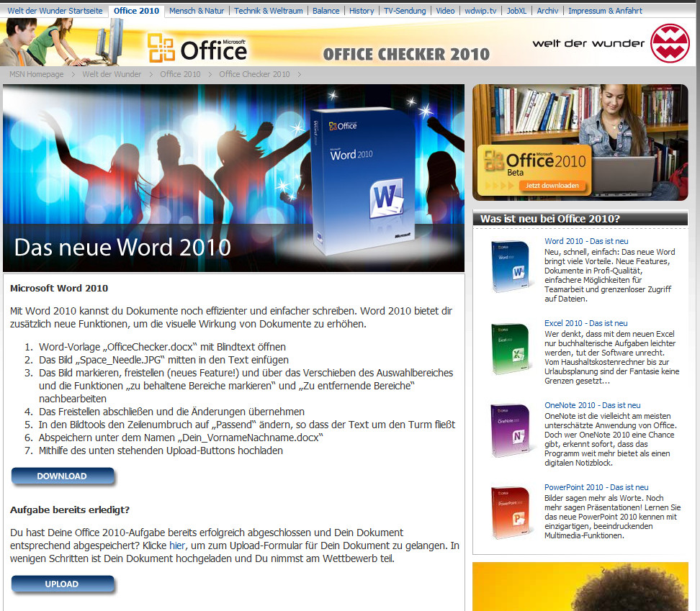Viewport: 700px width, 611px height.
Task: Open the Word 2010 box thumbnail in sidebar
Action: 512,266
